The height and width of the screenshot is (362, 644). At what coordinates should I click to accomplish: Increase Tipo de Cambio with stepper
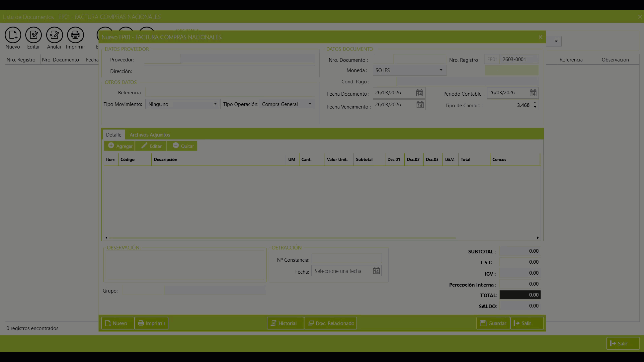[x=535, y=103]
